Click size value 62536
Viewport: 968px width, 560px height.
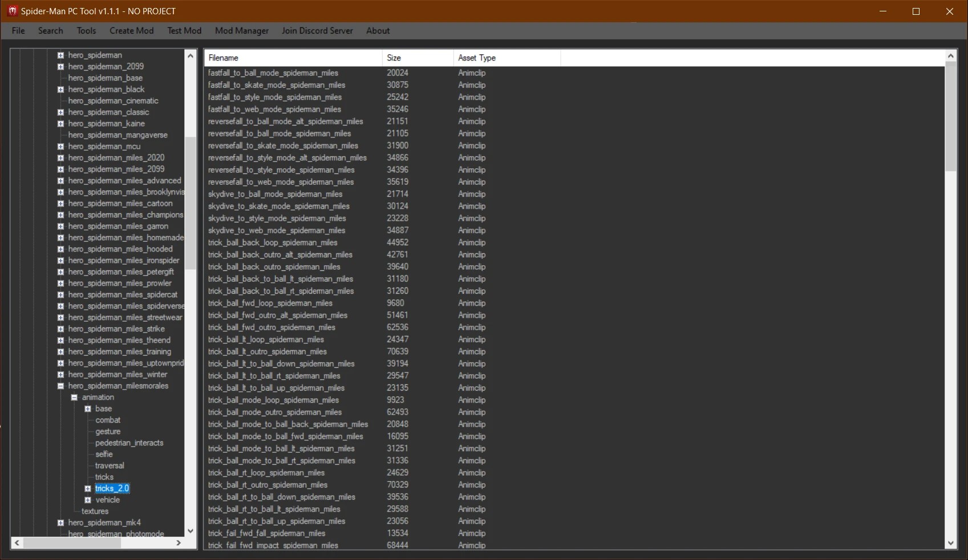[x=398, y=327]
